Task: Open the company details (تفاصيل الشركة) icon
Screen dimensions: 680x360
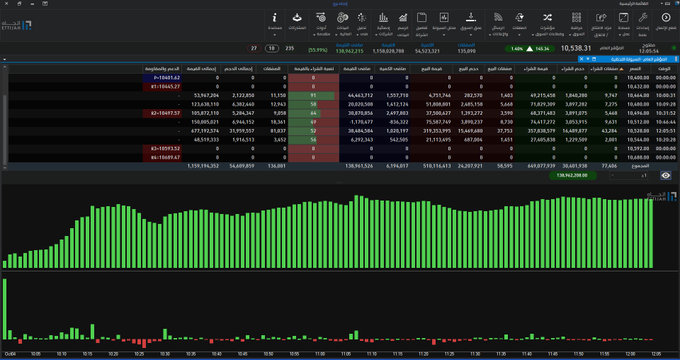Action: (x=422, y=18)
